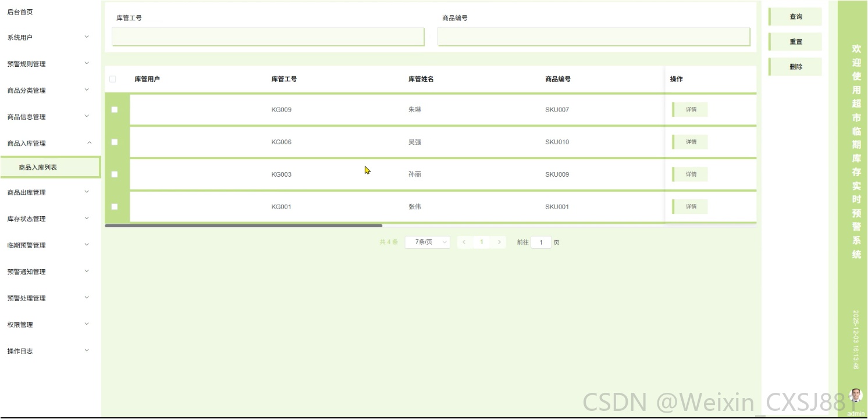Open 详情 for the KG003 row
The image size is (868, 419).
(x=690, y=174)
